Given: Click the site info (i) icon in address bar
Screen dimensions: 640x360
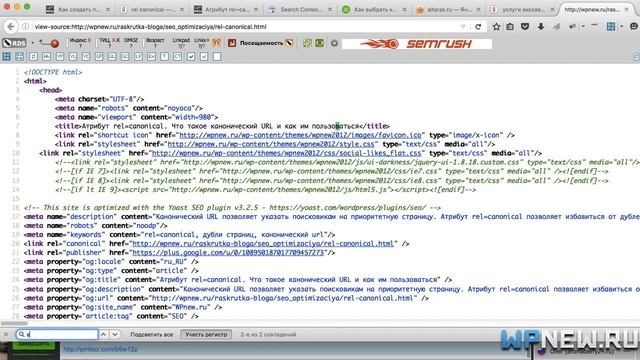Looking at the screenshot, I should pos(25,27).
